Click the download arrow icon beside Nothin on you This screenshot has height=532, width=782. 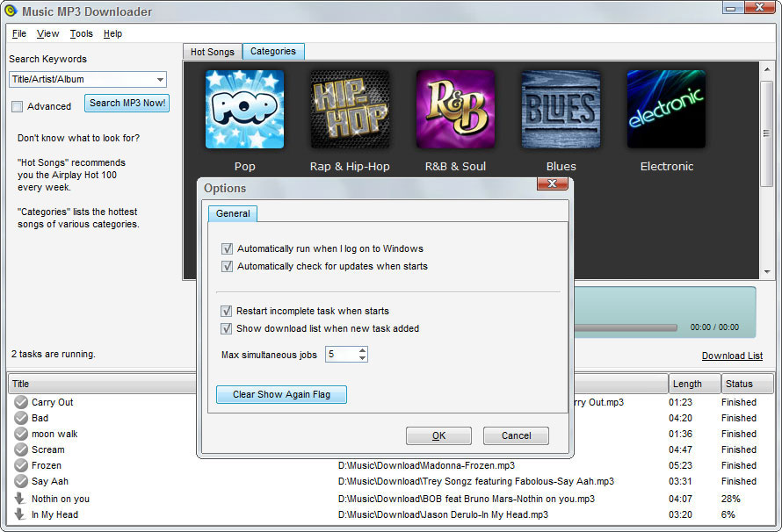point(20,498)
